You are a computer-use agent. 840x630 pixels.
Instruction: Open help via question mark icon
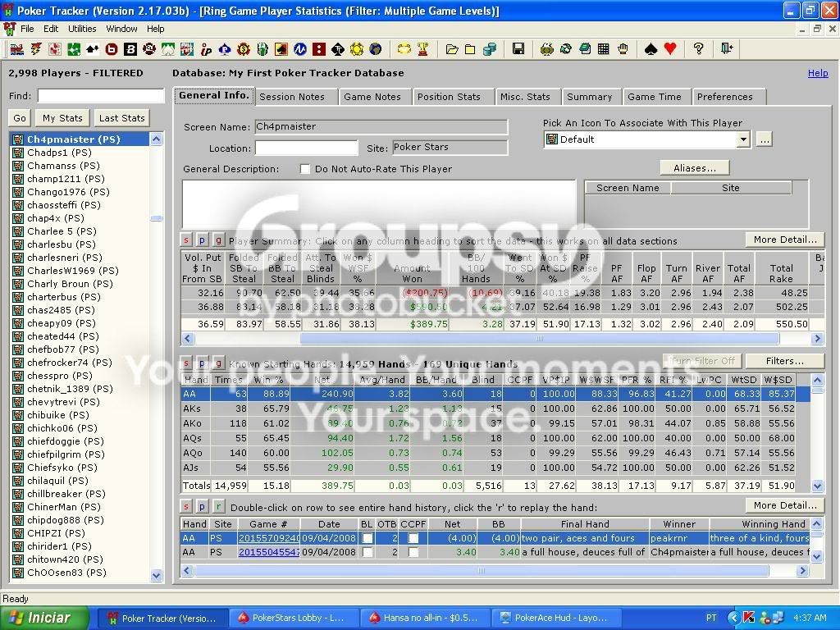point(698,49)
